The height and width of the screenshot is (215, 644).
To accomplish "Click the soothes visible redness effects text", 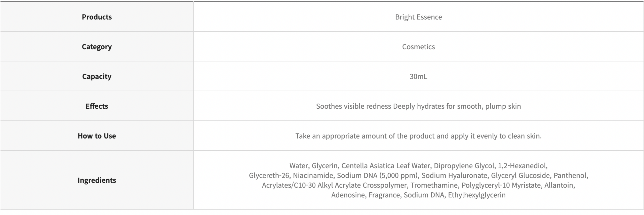I will coord(353,106).
